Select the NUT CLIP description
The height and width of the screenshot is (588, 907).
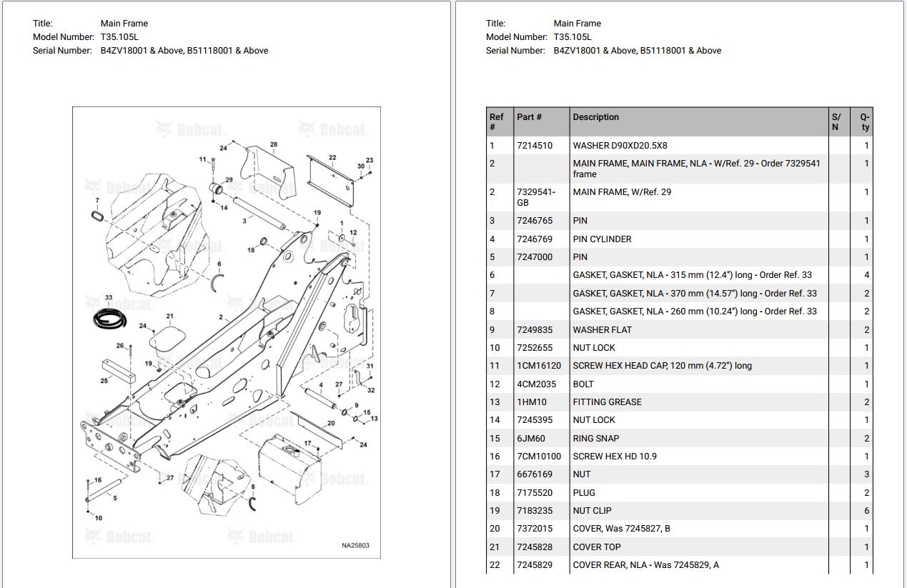click(592, 511)
